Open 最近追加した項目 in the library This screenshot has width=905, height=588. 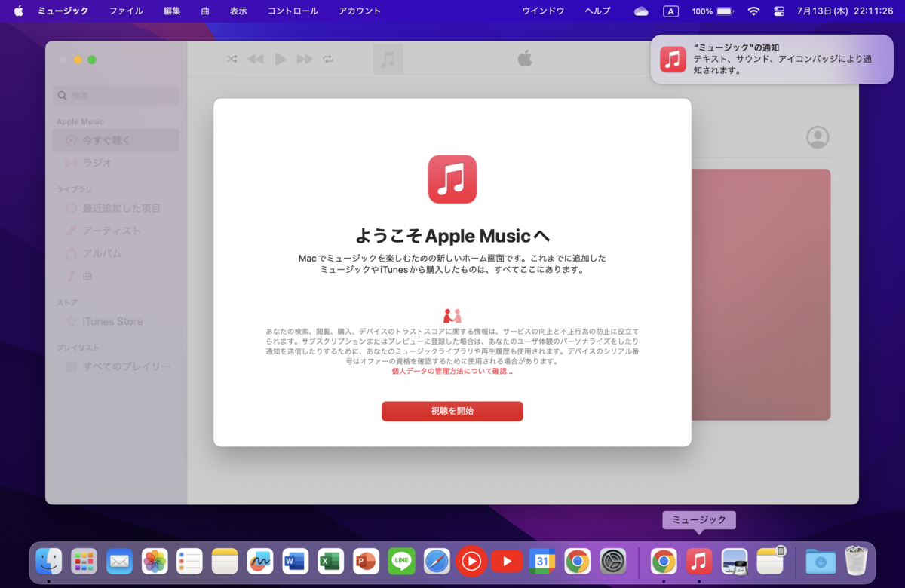click(x=116, y=208)
